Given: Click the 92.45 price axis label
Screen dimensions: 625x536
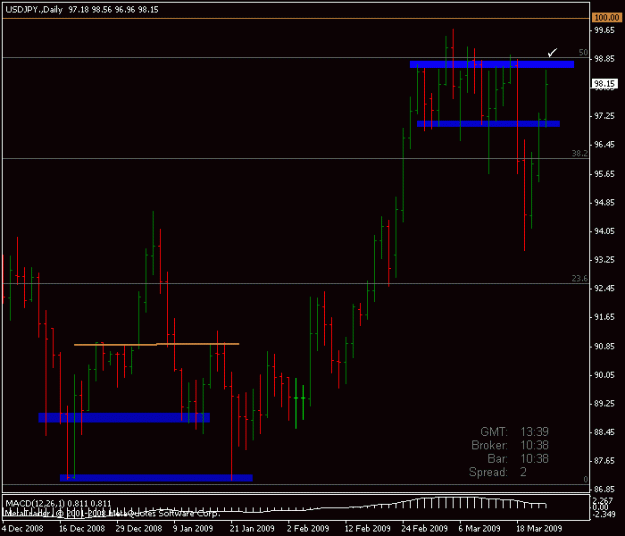Looking at the screenshot, I should (604, 288).
